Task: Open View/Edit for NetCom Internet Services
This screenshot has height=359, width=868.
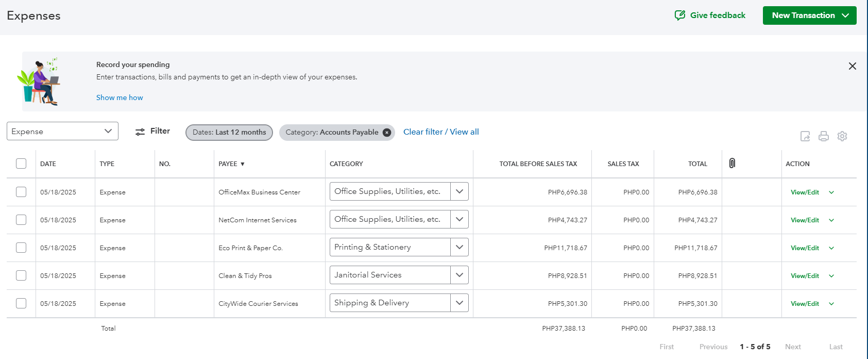Action: [x=805, y=220]
